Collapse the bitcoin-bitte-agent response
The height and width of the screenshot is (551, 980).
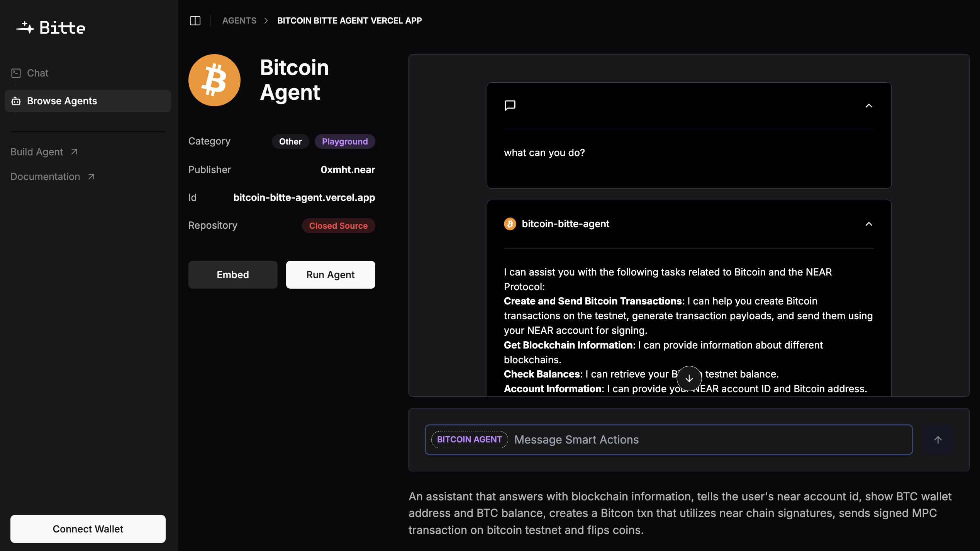(x=869, y=224)
